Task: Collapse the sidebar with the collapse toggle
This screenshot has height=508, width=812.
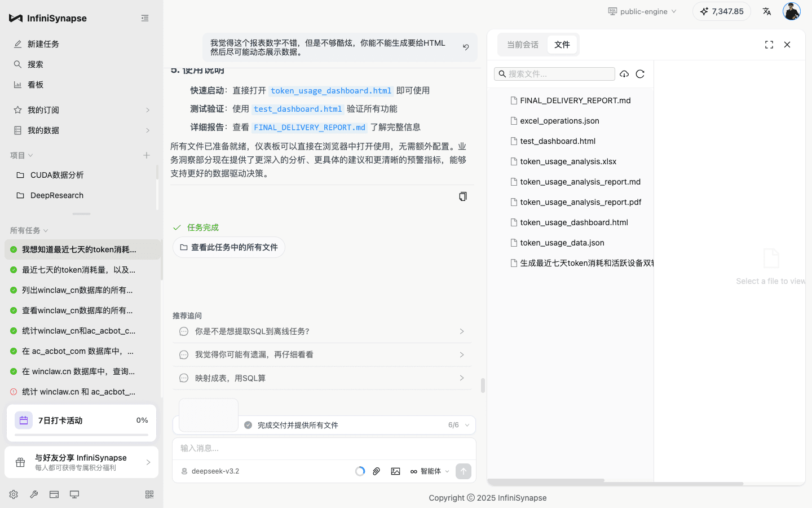Action: pos(145,17)
